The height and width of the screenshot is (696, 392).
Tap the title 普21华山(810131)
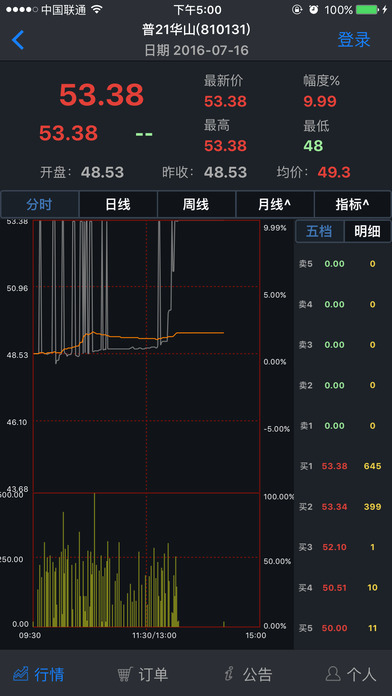196,30
